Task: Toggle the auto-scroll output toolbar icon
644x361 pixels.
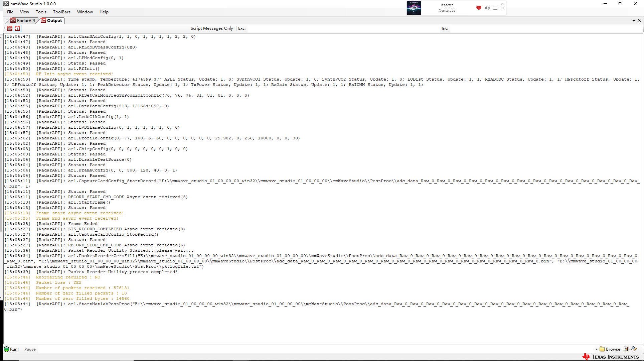Action: pyautogui.click(x=17, y=28)
